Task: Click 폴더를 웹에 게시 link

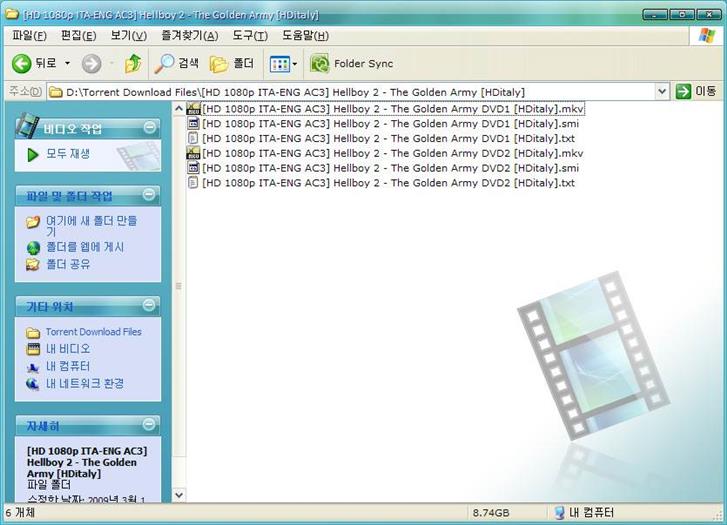Action: (85, 247)
